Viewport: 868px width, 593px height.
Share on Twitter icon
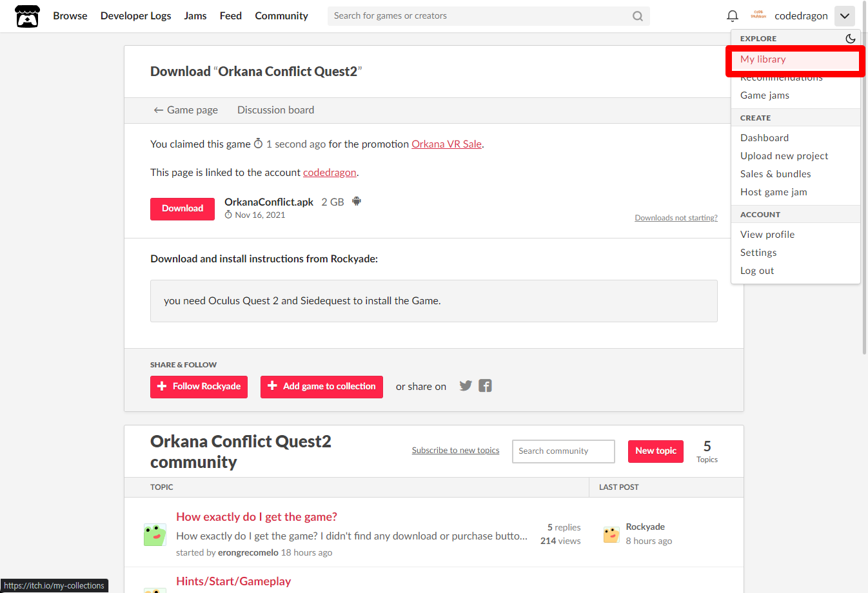[466, 386]
